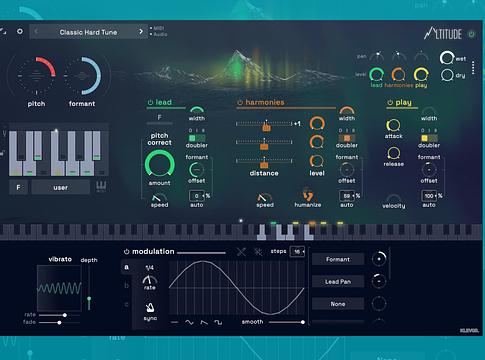Switch the lead doubler selector
This screenshot has height=360, width=485.
pyautogui.click(x=197, y=138)
